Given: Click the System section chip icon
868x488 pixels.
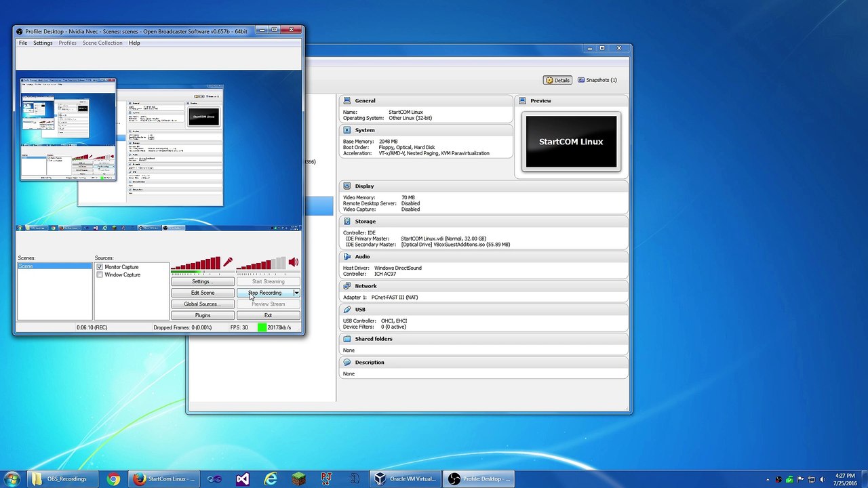Looking at the screenshot, I should [347, 130].
